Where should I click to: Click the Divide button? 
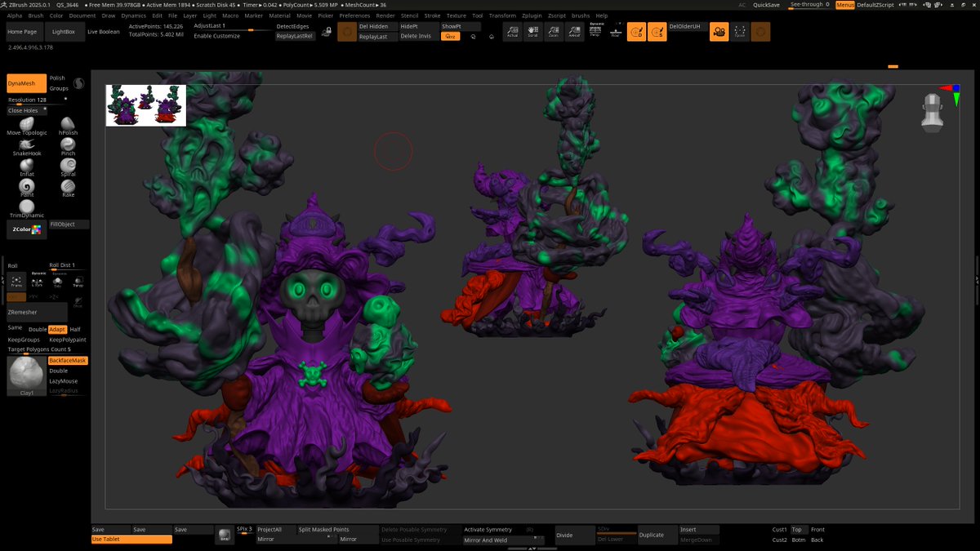pyautogui.click(x=575, y=535)
